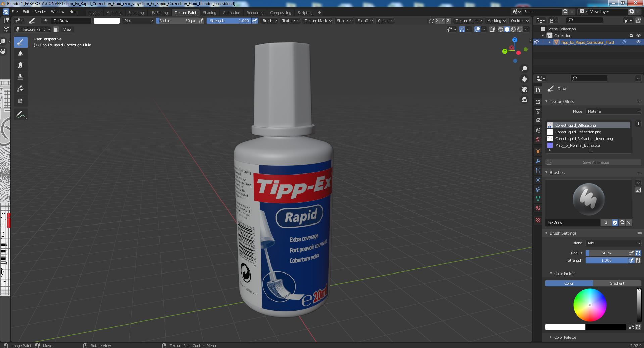Image resolution: width=644 pixels, height=348 pixels.
Task: Select the Mask tool
Action: [x=20, y=100]
